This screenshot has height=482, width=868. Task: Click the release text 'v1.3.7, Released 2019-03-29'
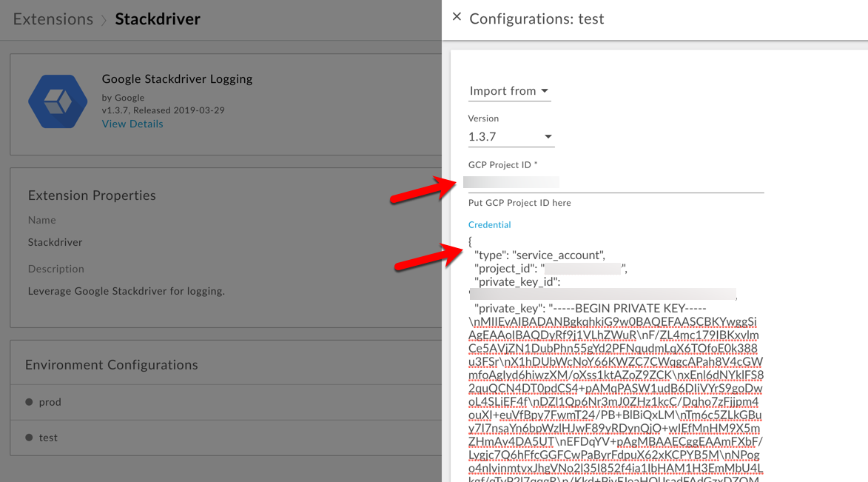pyautogui.click(x=164, y=110)
